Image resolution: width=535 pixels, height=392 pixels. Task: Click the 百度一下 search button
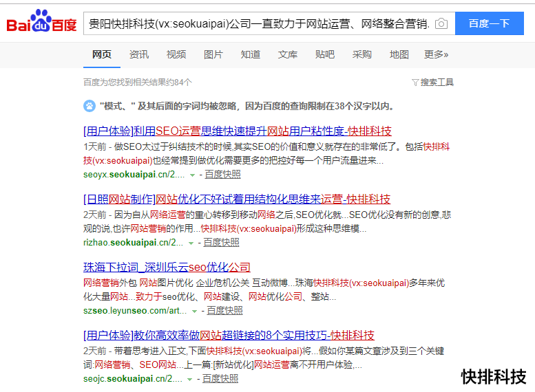pyautogui.click(x=490, y=23)
